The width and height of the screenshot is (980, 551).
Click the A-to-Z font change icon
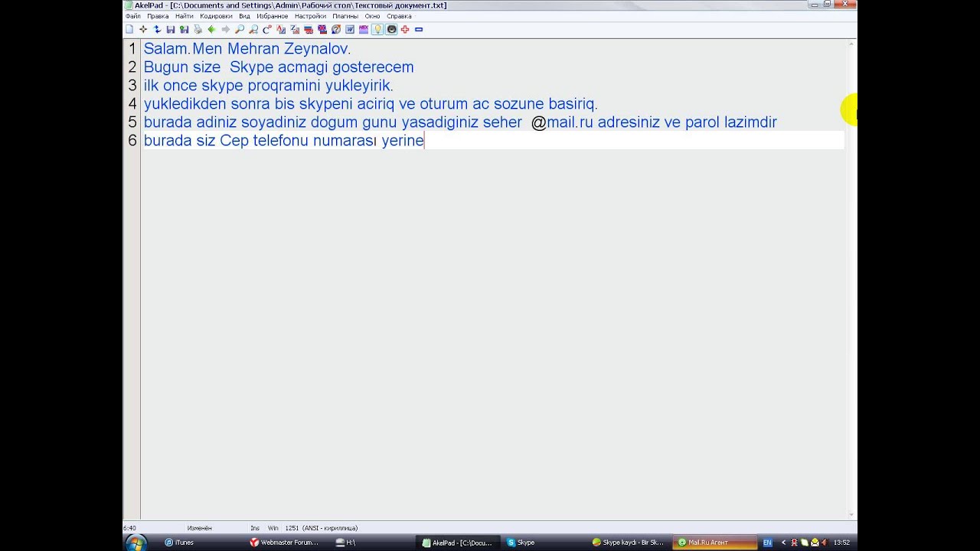(281, 30)
